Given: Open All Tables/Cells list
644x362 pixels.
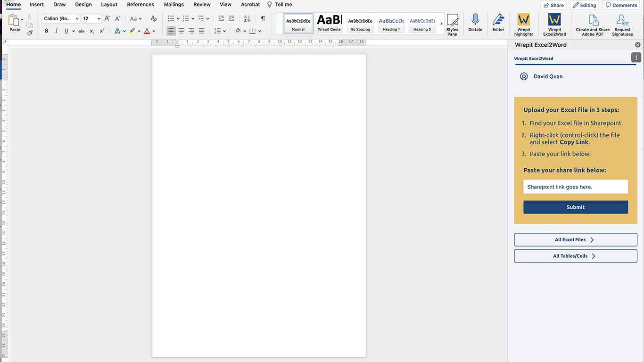Looking at the screenshot, I should click(x=576, y=256).
